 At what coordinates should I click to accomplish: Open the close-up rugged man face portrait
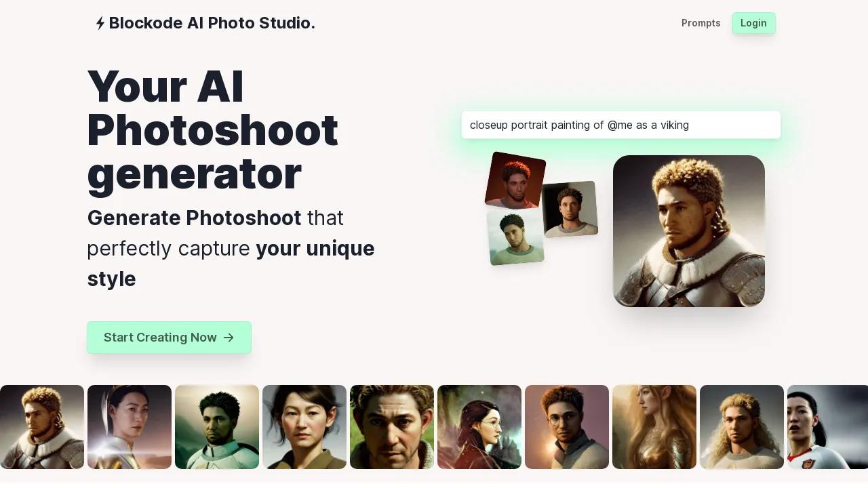point(392,427)
